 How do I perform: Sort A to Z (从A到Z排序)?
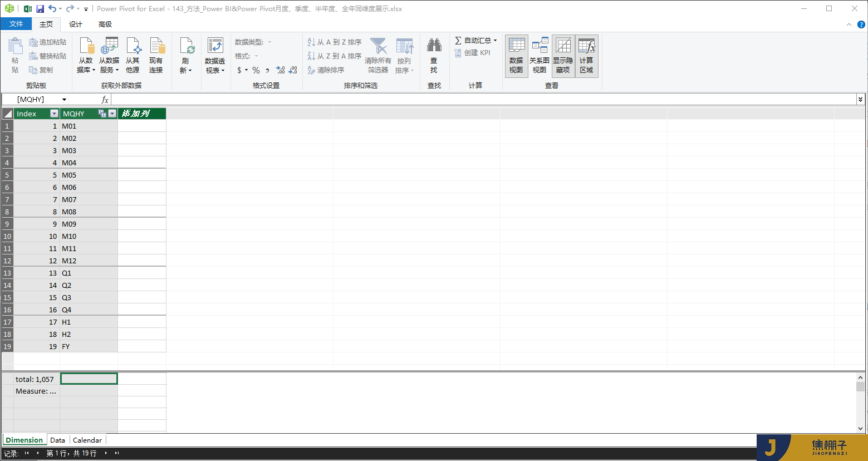[x=334, y=42]
